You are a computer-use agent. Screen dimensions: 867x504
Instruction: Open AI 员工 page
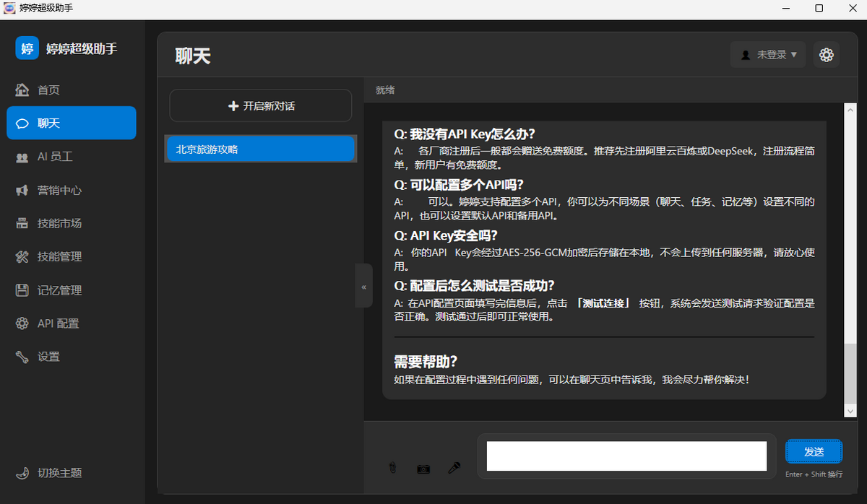point(72,157)
